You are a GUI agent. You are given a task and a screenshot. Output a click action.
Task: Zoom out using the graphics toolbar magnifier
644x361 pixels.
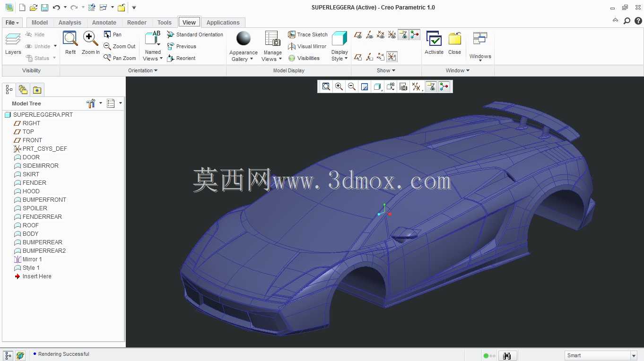tap(352, 86)
